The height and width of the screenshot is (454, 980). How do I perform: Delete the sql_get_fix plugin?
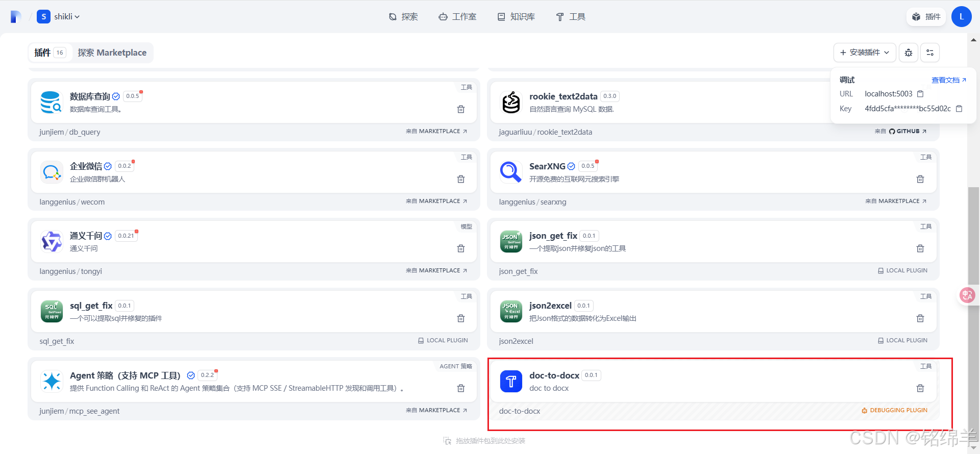461,318
